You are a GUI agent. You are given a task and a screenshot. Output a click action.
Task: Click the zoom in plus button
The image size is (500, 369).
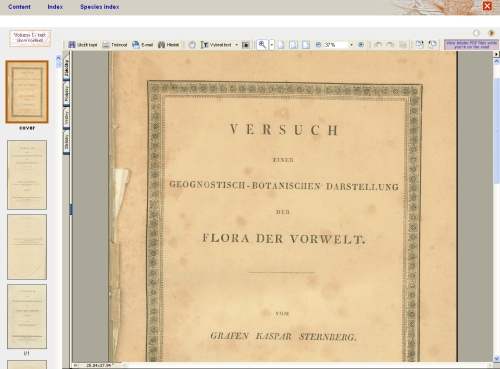(361, 45)
